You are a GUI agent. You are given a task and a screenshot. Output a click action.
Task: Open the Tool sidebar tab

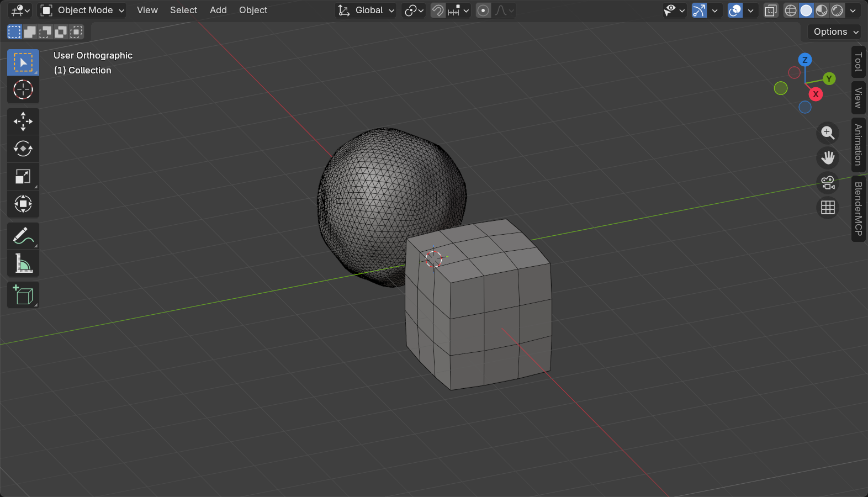point(859,62)
